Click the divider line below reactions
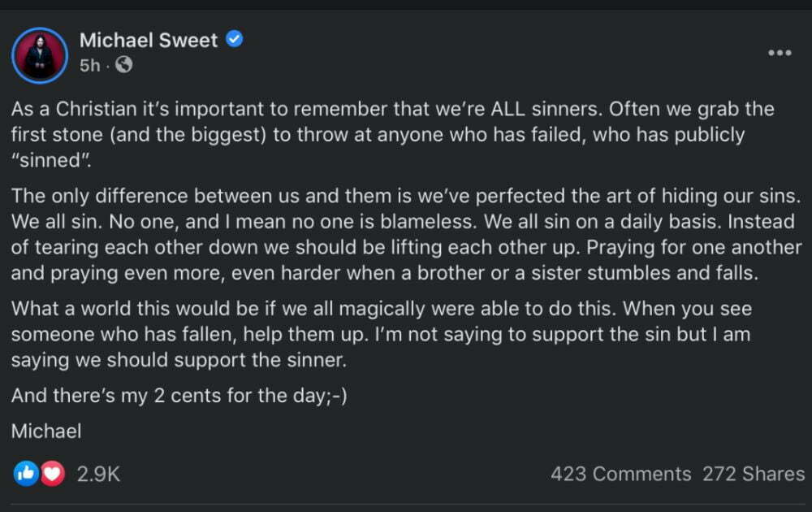Image resolution: width=812 pixels, height=512 pixels. 408,504
